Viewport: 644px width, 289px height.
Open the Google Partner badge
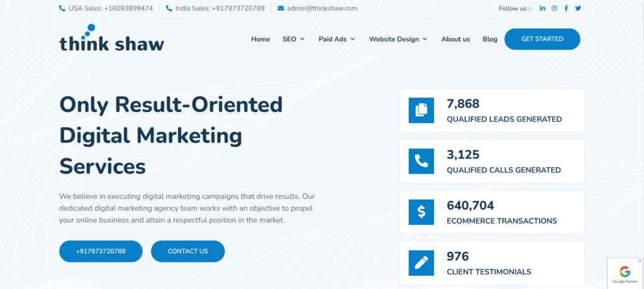tap(625, 273)
